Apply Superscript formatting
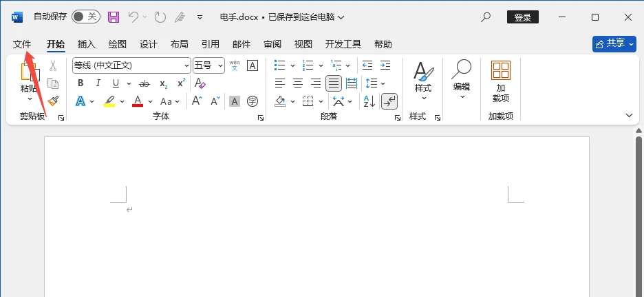 coord(181,83)
